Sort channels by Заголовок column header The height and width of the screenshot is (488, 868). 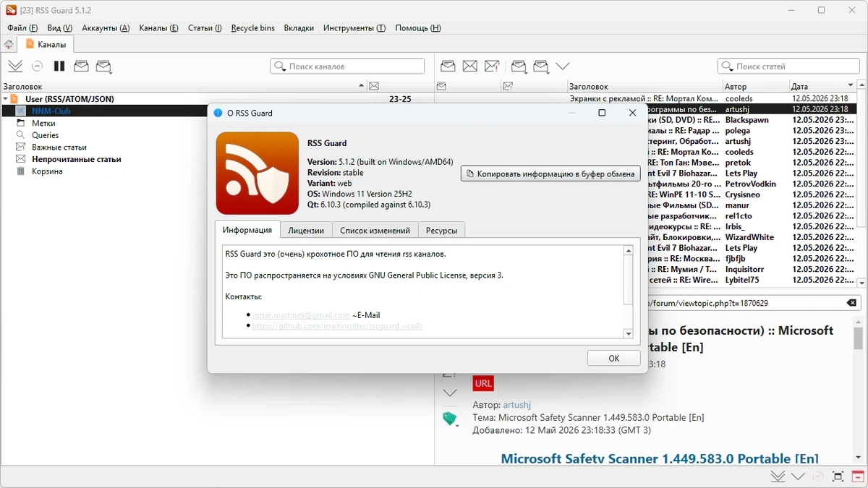[x=184, y=86]
